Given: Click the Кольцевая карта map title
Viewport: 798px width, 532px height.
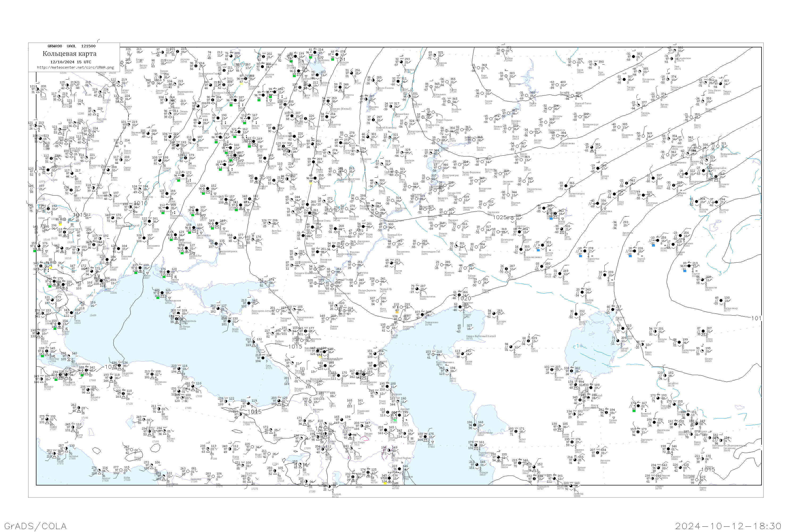Looking at the screenshot, I should pos(69,54).
